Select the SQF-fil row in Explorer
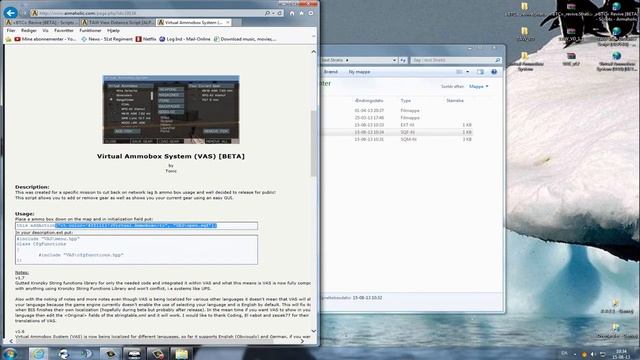Image resolution: width=640 pixels, height=360 pixels. (398, 132)
